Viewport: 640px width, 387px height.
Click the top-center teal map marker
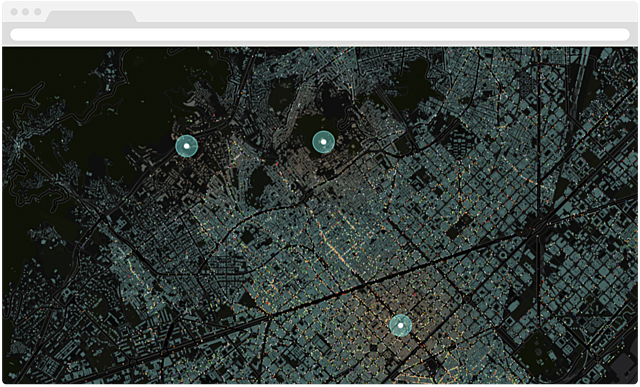click(323, 142)
